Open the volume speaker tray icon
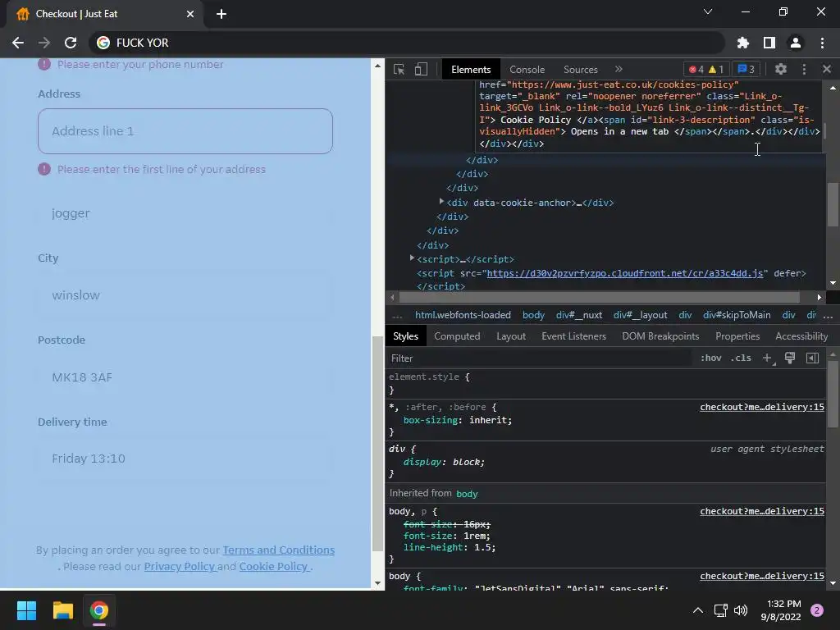The height and width of the screenshot is (630, 840). [x=741, y=610]
